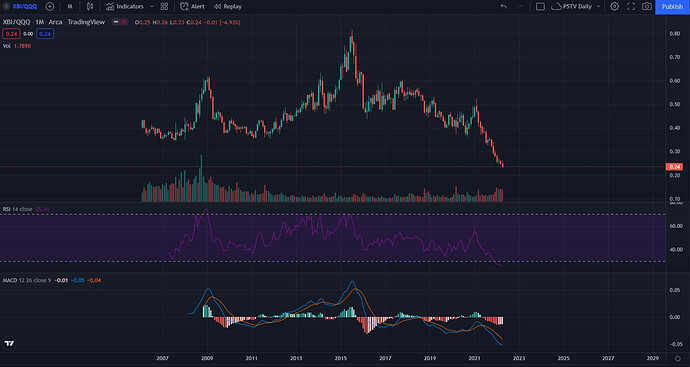Screen dimensions: 690x367
Task: Take a chart snapshot with camera icon
Action: [x=646, y=7]
